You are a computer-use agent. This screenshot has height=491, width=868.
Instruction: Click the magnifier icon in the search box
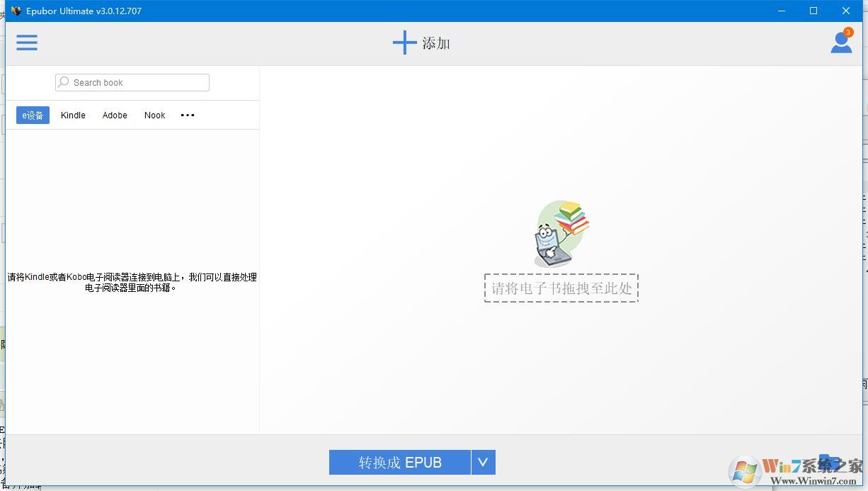pos(64,82)
